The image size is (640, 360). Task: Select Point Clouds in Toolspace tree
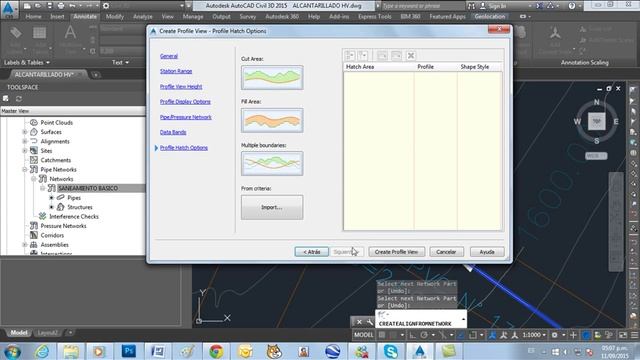(56, 122)
